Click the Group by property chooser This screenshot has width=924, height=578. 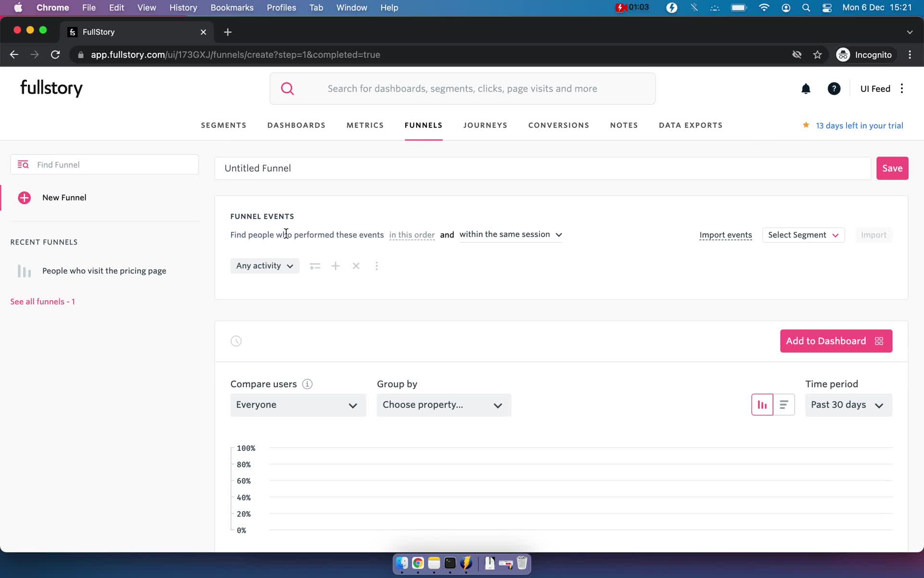click(442, 404)
